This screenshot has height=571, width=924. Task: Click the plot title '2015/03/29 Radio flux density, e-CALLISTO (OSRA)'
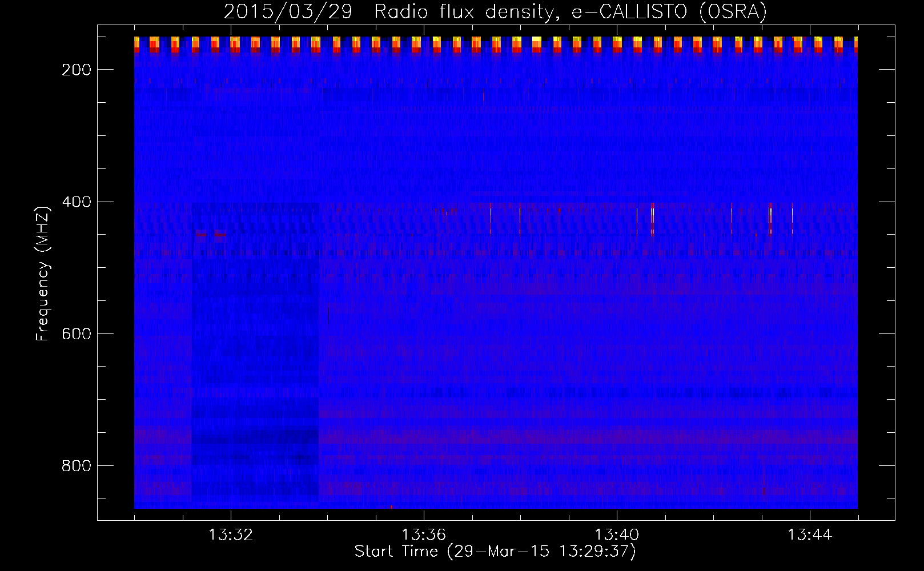click(x=495, y=12)
